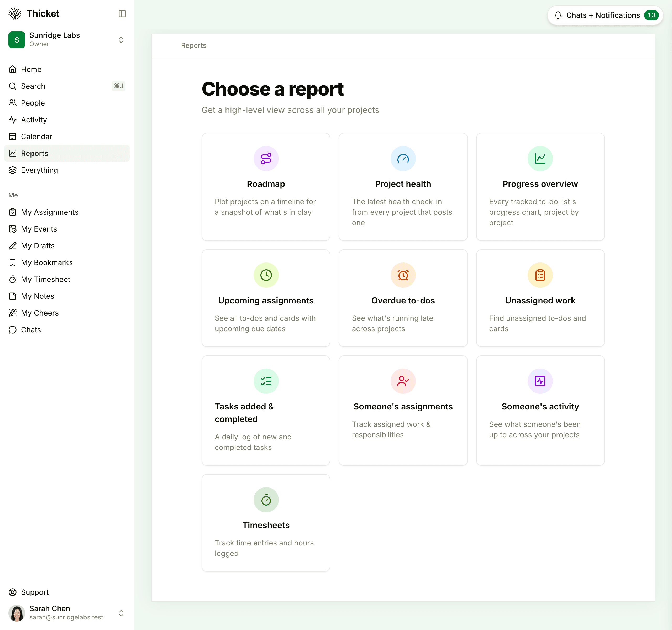
Task: Open the Progress overview report title
Action: click(x=540, y=184)
